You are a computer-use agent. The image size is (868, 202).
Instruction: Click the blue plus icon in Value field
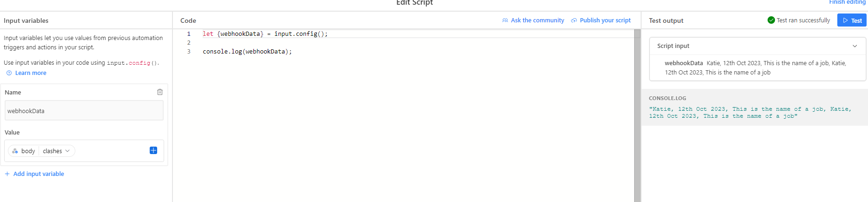[x=153, y=150]
